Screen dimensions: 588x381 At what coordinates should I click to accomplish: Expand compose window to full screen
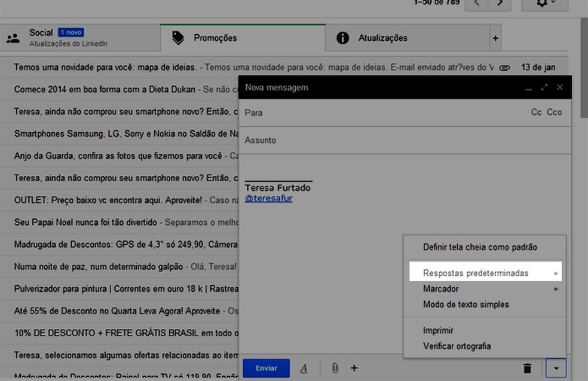544,87
